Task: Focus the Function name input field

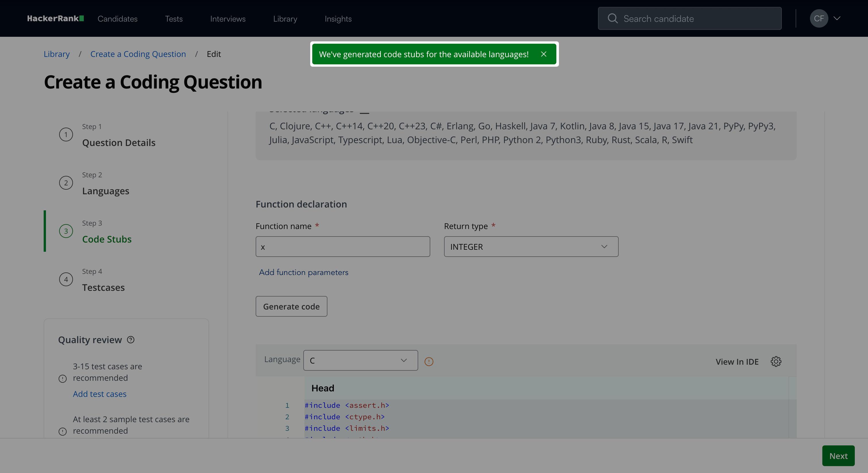Action: (342, 247)
